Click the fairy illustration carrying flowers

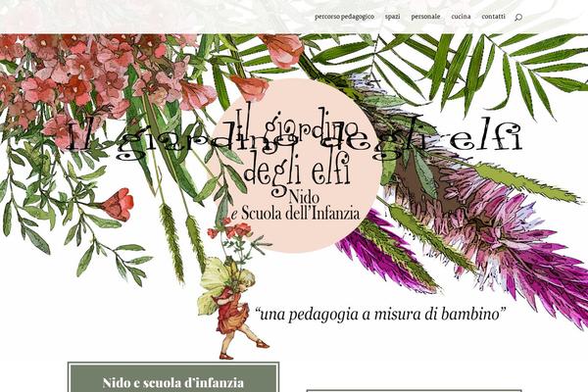click(x=234, y=289)
